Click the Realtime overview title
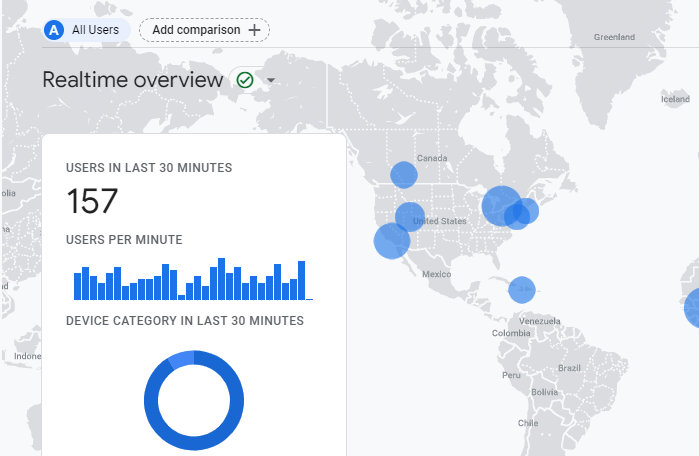The height and width of the screenshot is (456, 699). (133, 80)
